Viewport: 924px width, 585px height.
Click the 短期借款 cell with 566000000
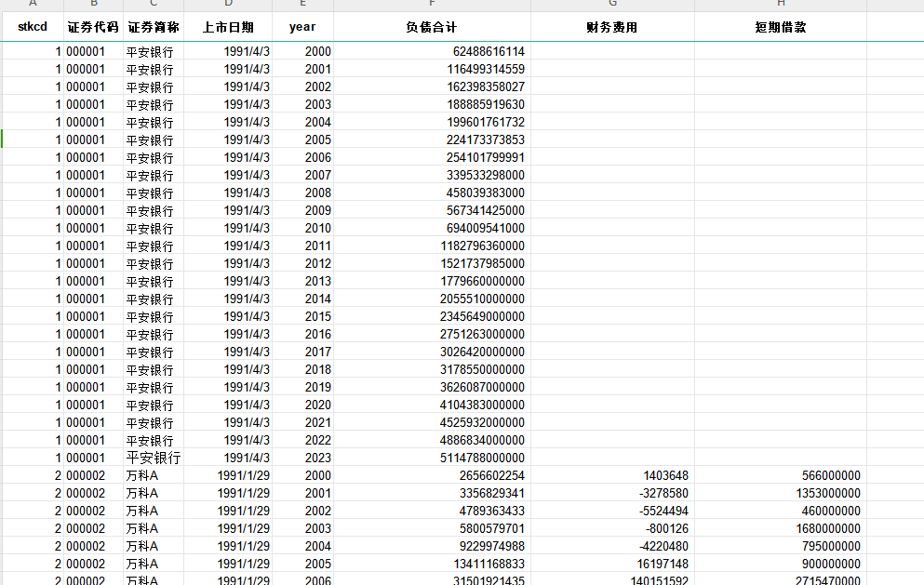[781, 475]
